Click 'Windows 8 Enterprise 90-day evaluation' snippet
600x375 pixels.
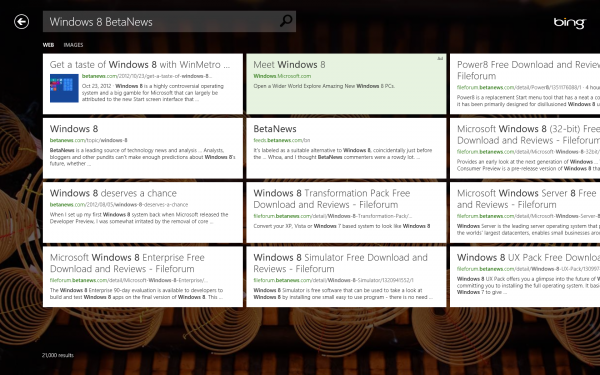point(136,293)
